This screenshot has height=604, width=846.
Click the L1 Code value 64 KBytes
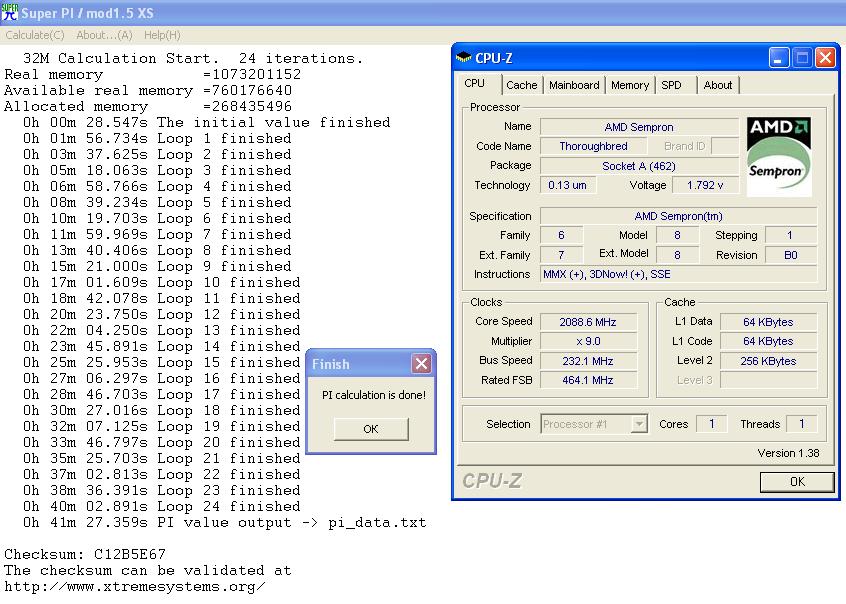(x=768, y=342)
